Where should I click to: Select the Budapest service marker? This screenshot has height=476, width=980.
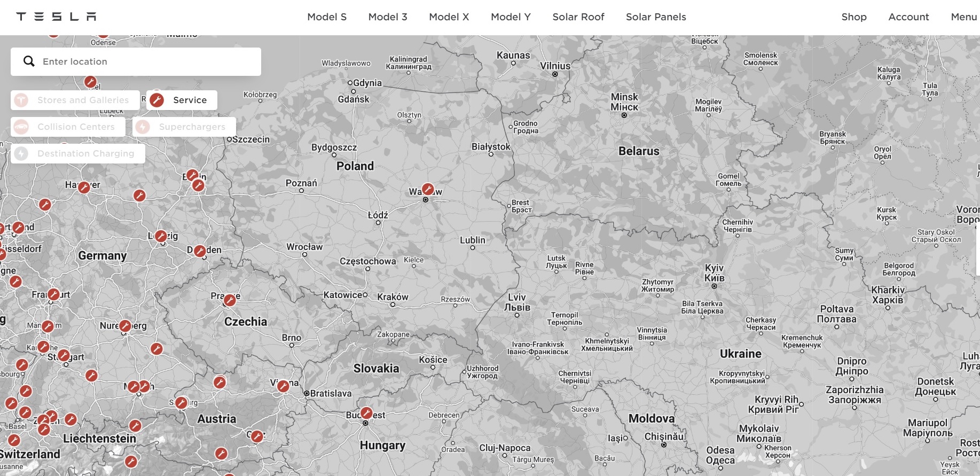(x=366, y=413)
